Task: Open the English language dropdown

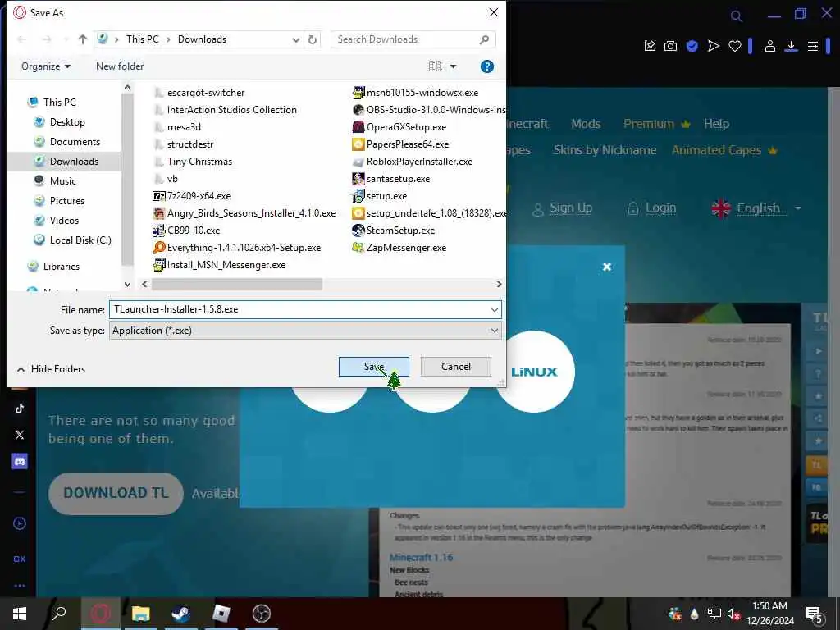Action: click(756, 208)
